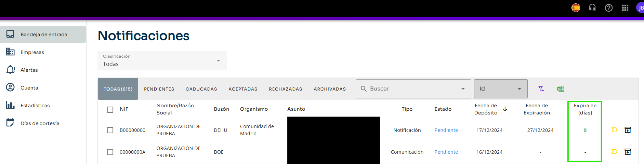Export the list with the Excel icon
Viewport: 644px width, 164px height.
pos(560,89)
